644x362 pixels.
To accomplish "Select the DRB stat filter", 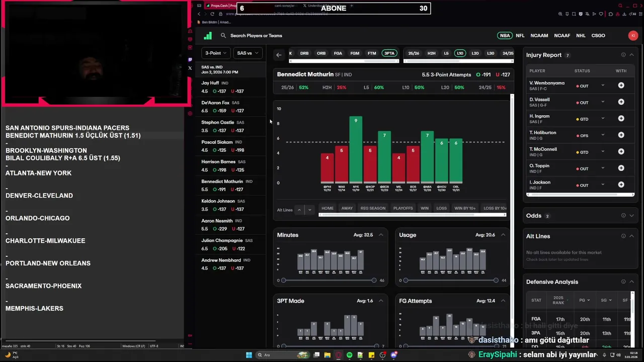I will [304, 53].
